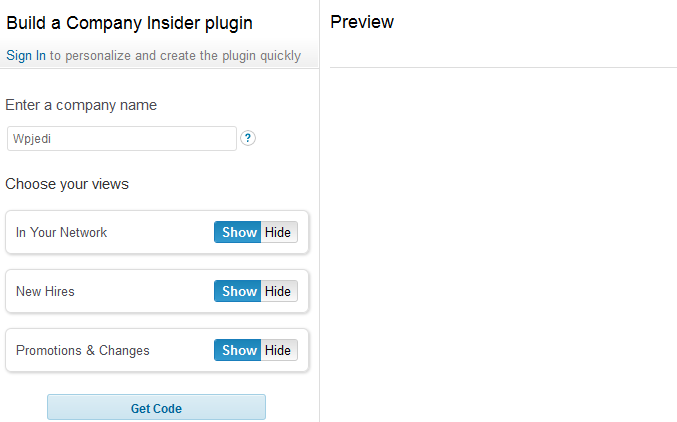This screenshot has height=422, width=677.
Task: Click the horizontal line under Preview
Action: [503, 67]
